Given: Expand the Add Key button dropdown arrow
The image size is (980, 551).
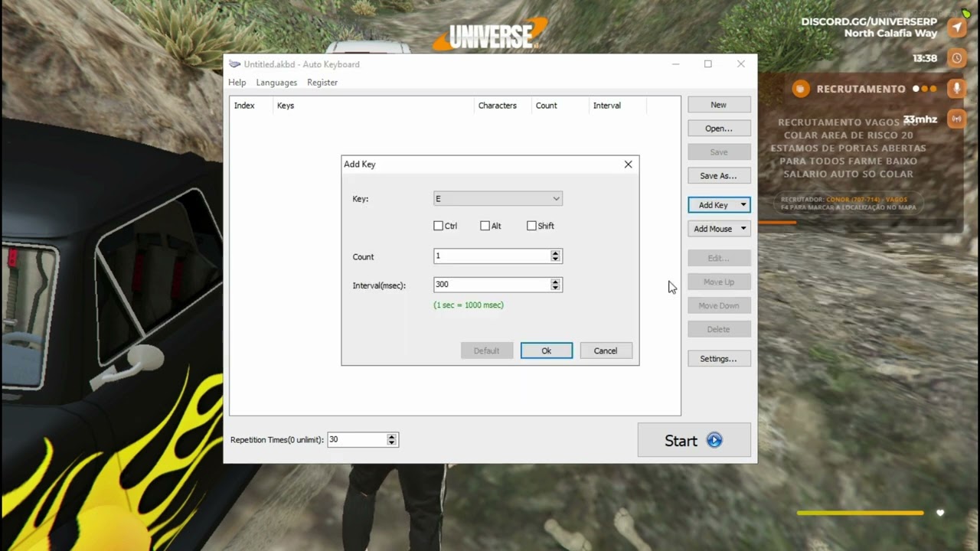Looking at the screenshot, I should (743, 205).
